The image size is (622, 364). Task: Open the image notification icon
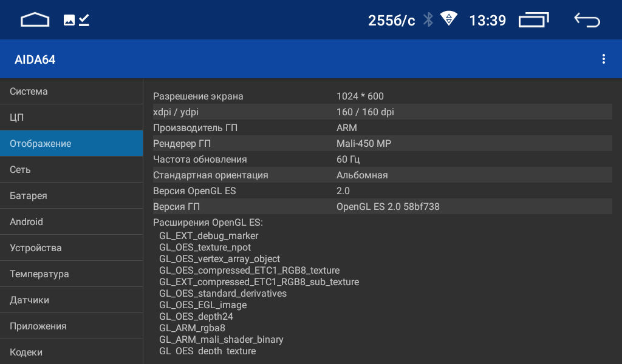[x=69, y=20]
